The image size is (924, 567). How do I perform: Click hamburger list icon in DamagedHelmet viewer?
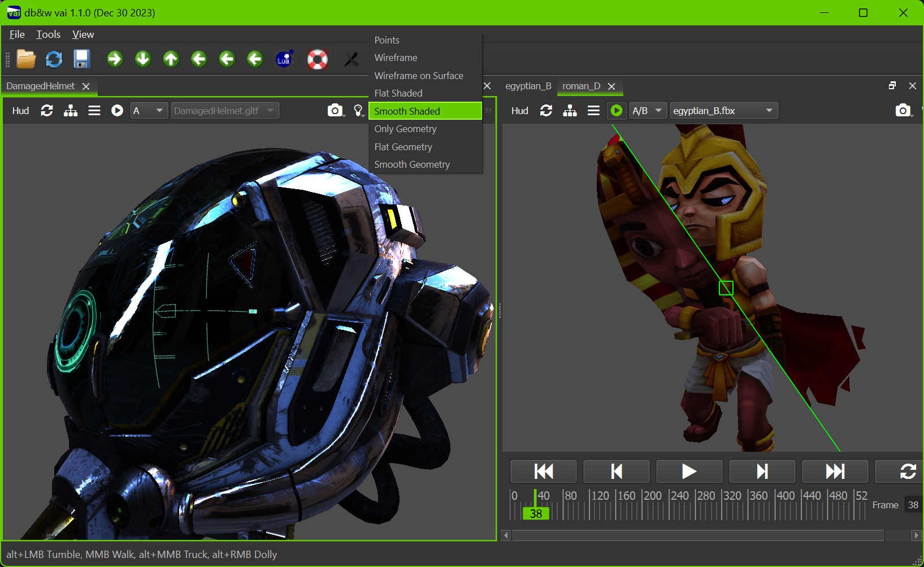(x=94, y=111)
